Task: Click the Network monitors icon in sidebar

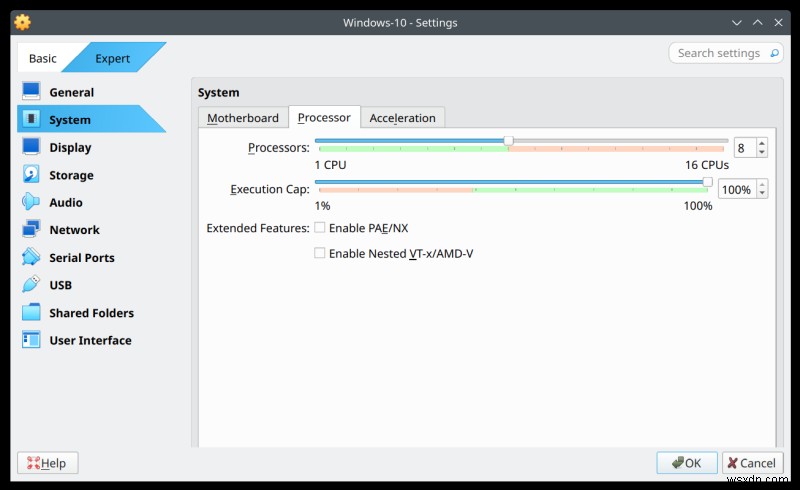Action: click(31, 229)
